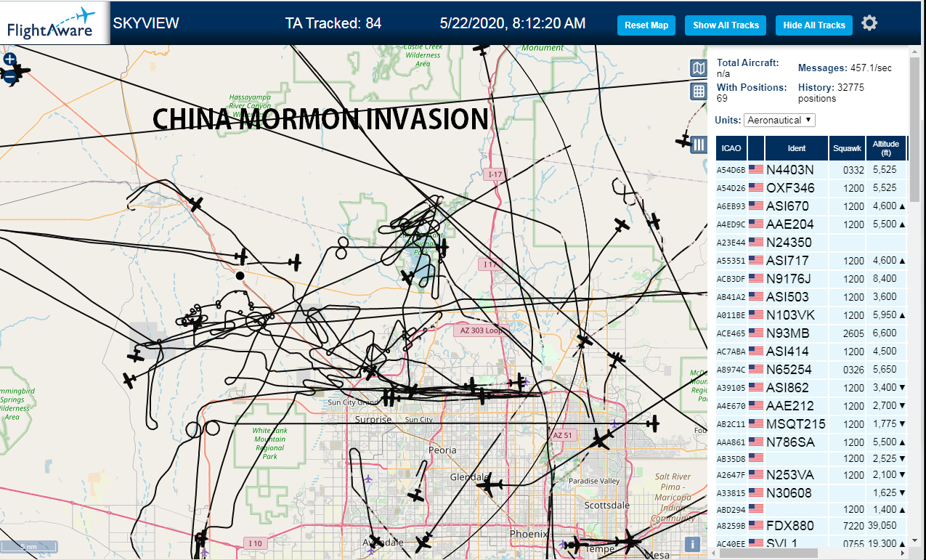Toggle the grid overlay icon
This screenshot has width=926, height=560.
[x=698, y=91]
